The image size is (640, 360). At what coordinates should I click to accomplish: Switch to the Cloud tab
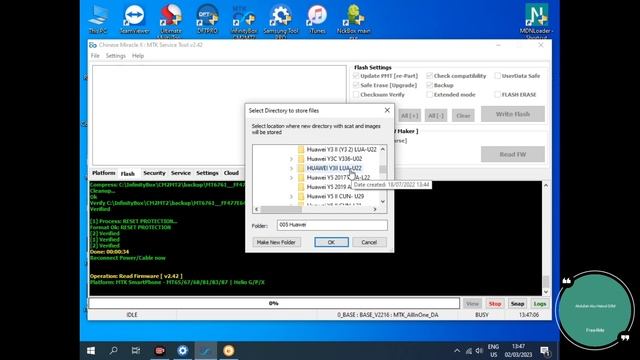231,173
